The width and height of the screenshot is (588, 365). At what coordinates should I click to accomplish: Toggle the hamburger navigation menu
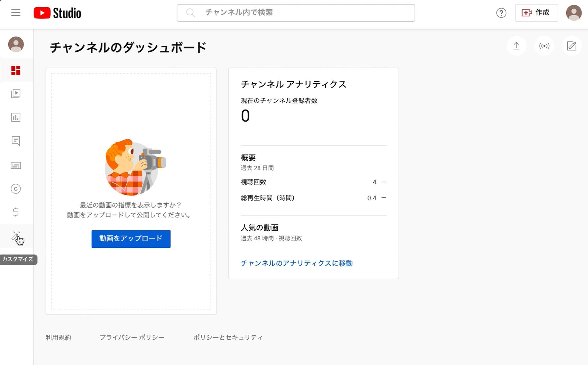(15, 13)
